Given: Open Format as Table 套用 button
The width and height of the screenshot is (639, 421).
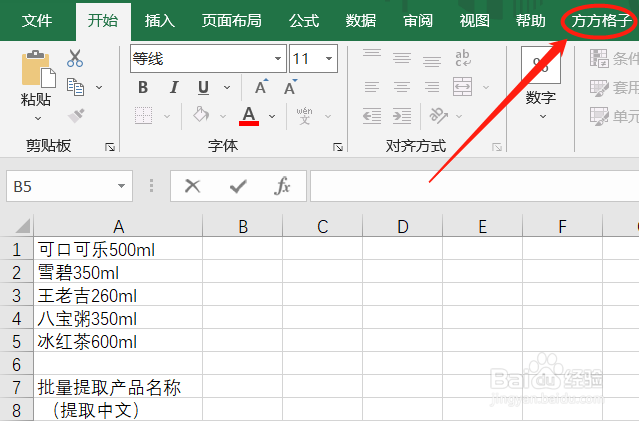Looking at the screenshot, I should (x=614, y=87).
